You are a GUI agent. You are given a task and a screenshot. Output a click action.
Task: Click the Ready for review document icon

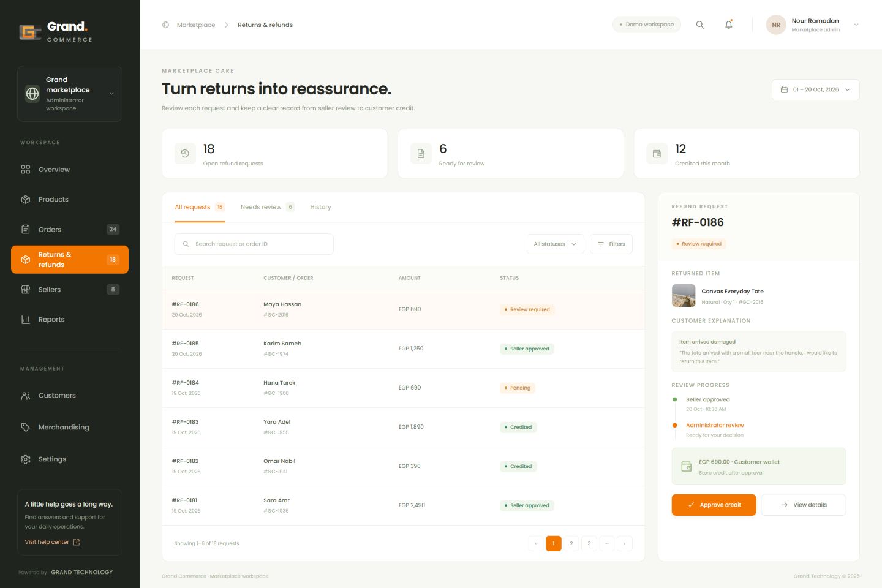[421, 154]
